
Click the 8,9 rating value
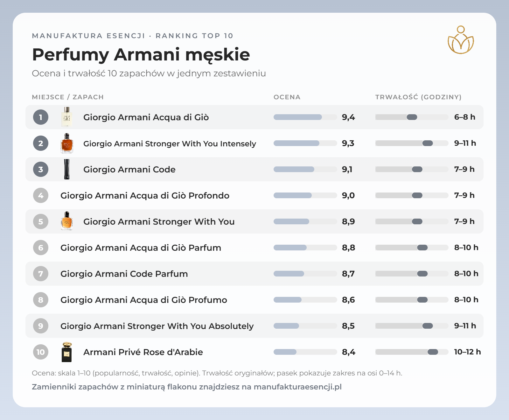[348, 221]
